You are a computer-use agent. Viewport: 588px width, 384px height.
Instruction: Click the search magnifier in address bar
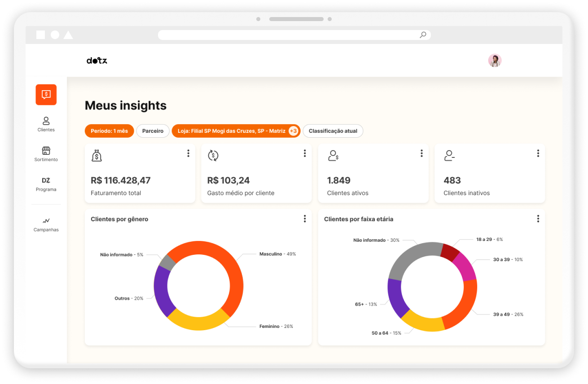(x=423, y=35)
